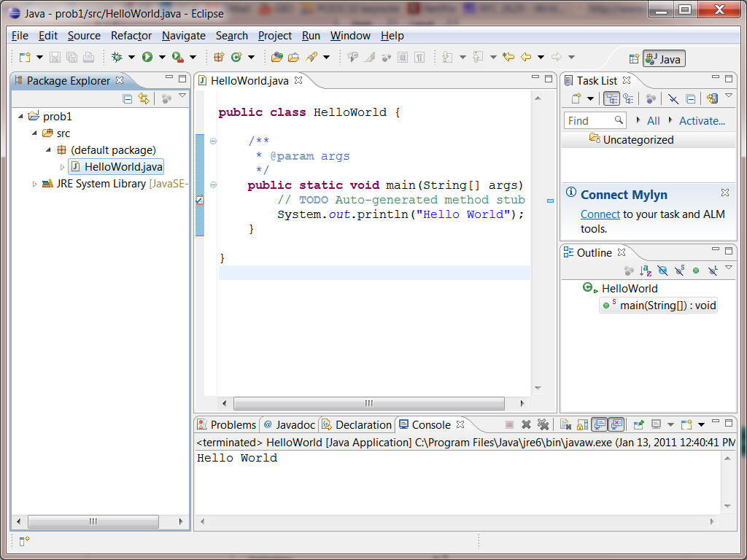Click Package Explorer horizontal scrollbar thumb

tap(93, 521)
